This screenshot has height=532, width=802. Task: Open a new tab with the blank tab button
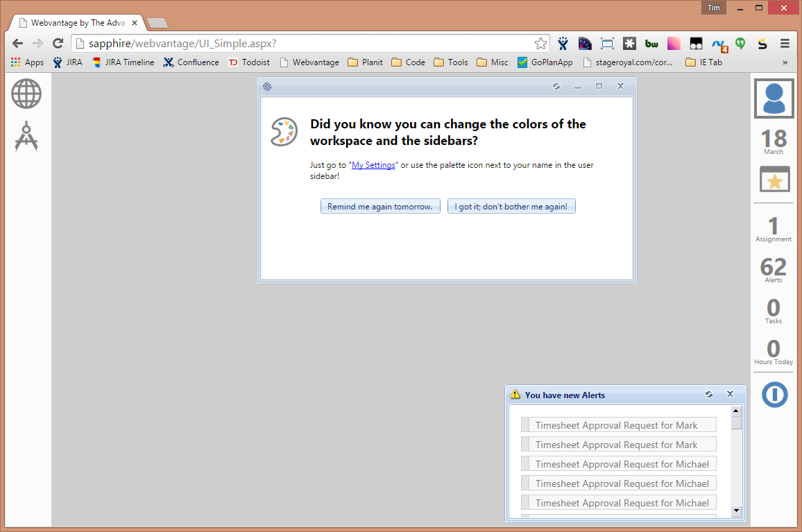157,23
